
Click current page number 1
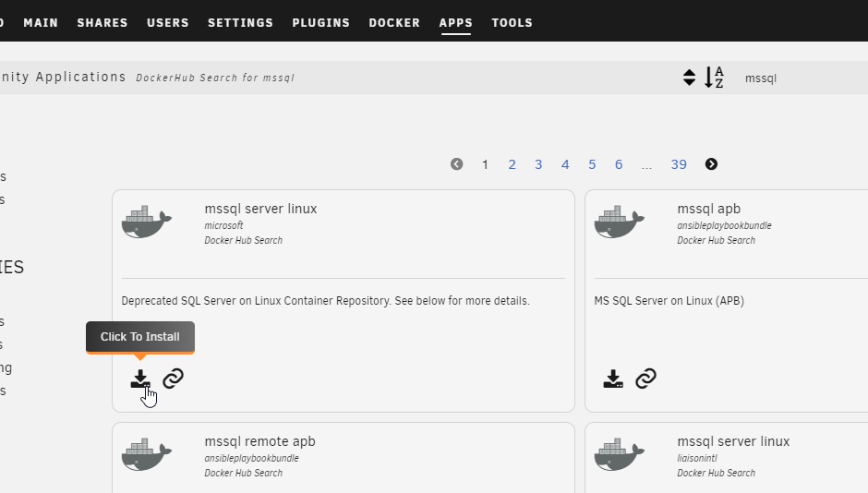485,164
